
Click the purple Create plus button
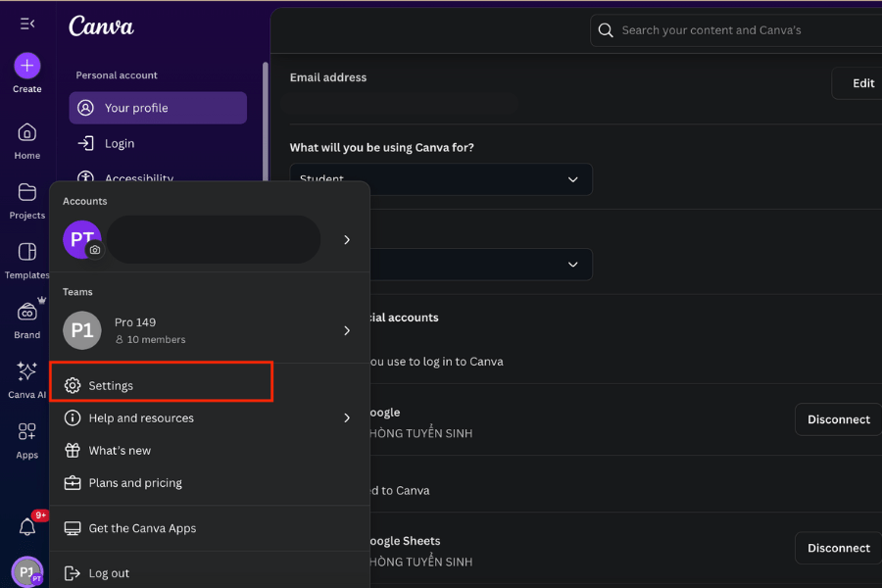tap(27, 66)
